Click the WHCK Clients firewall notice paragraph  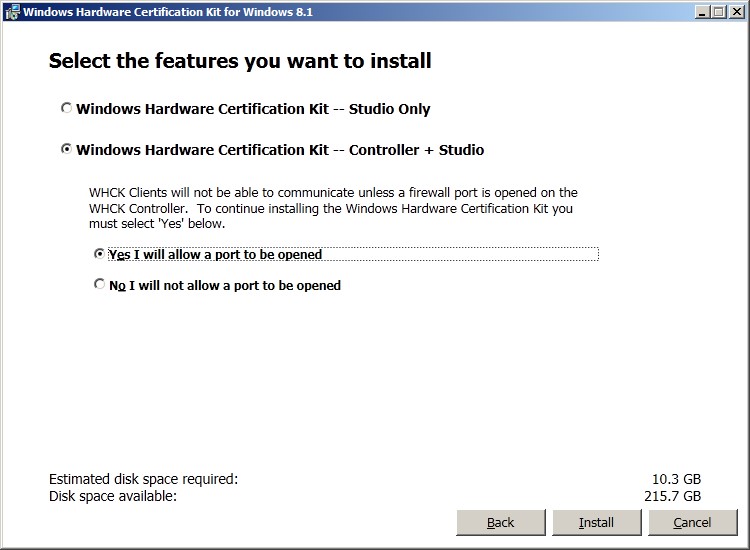pyautogui.click(x=333, y=208)
